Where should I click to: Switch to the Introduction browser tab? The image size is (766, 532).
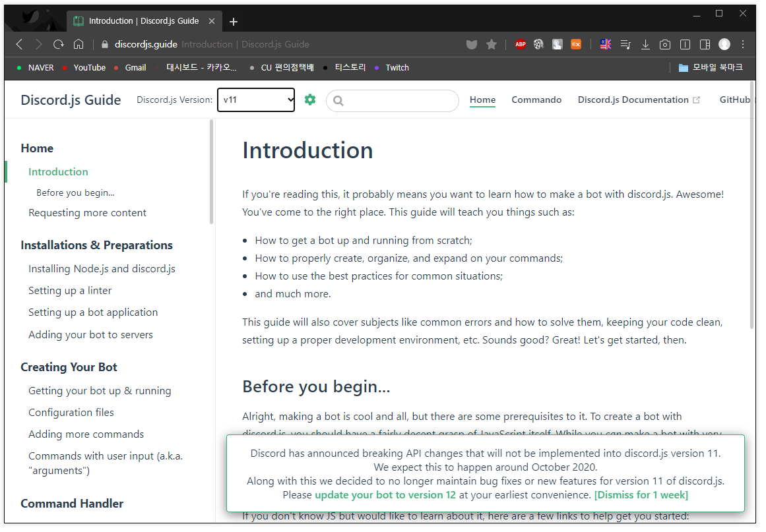(x=144, y=21)
